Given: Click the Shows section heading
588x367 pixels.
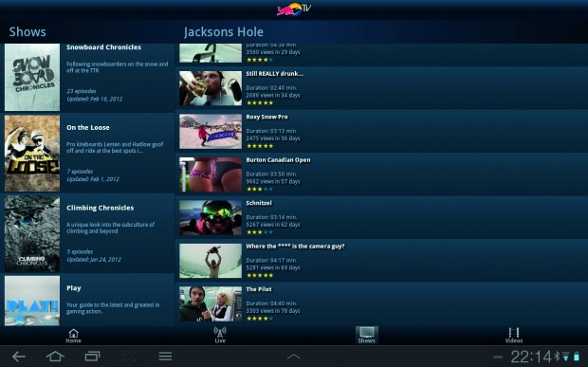Looking at the screenshot, I should [x=28, y=32].
